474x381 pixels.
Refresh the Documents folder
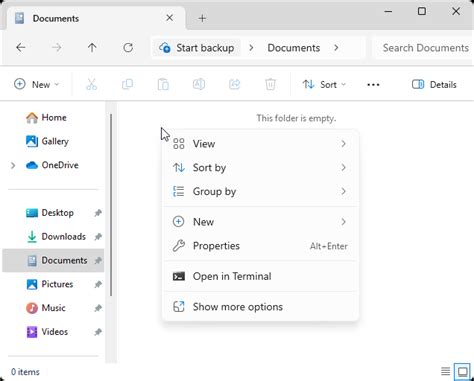coord(128,48)
